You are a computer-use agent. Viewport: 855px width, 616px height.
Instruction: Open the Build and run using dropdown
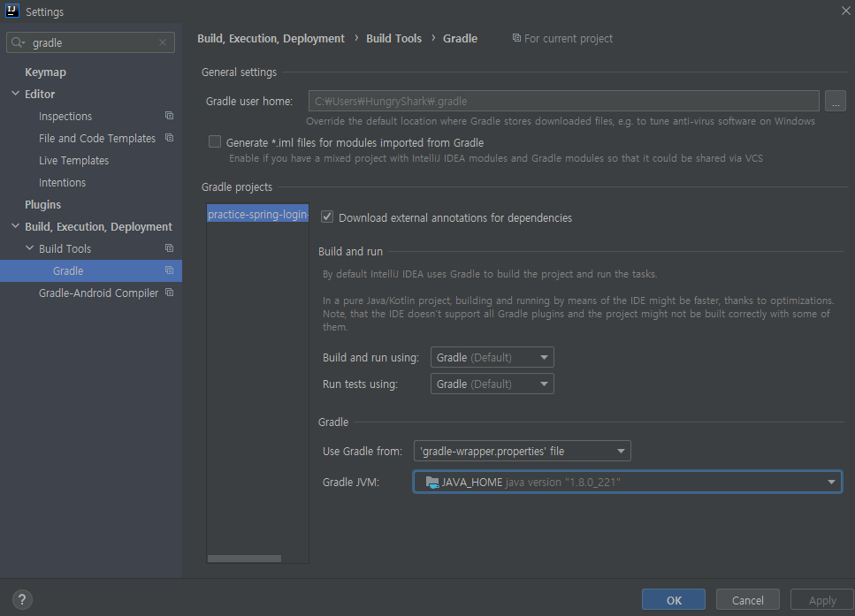point(492,357)
